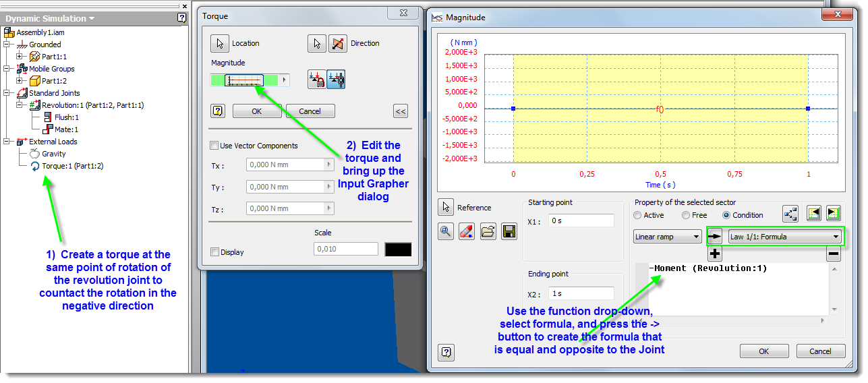Click the X1 starting point field
The image size is (868, 383).
tap(581, 221)
